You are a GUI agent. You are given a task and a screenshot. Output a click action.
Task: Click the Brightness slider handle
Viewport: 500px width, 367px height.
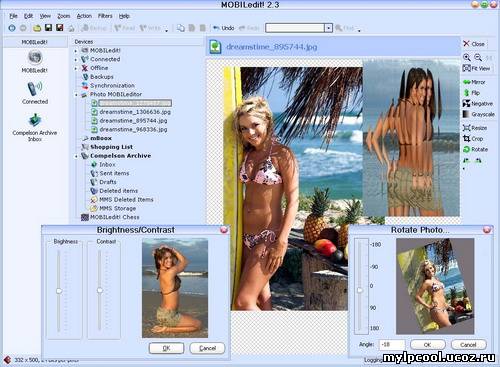tap(59, 291)
